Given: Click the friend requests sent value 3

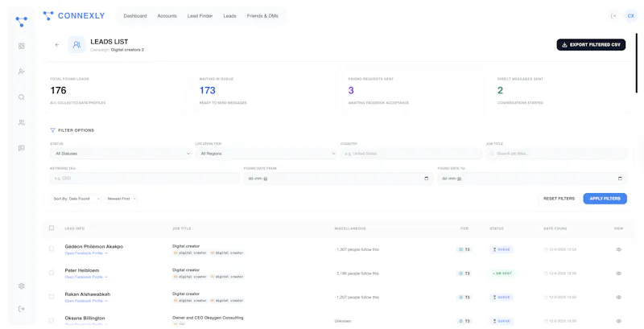Looking at the screenshot, I should pos(351,90).
